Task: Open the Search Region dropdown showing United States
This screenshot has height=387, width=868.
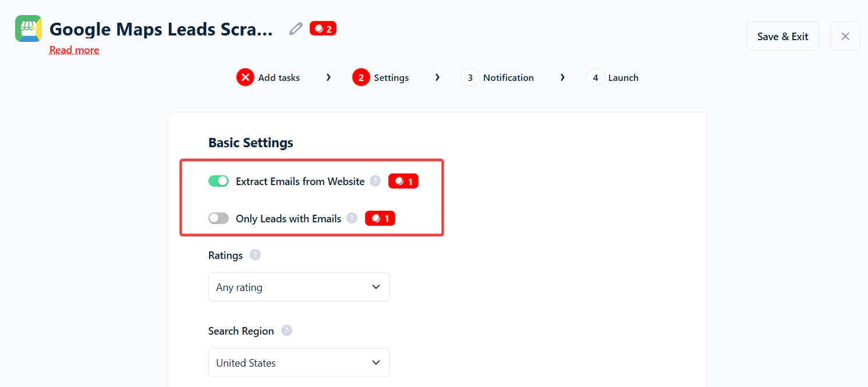Action: click(x=299, y=363)
